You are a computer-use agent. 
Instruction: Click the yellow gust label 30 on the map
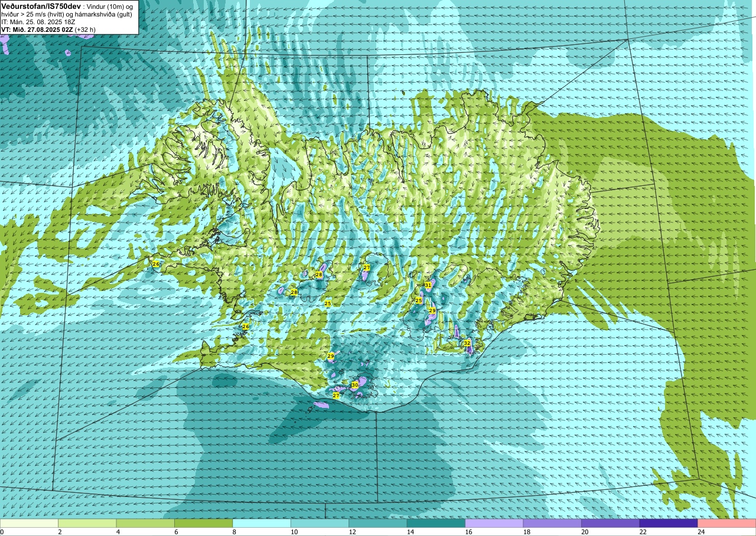coord(354,385)
